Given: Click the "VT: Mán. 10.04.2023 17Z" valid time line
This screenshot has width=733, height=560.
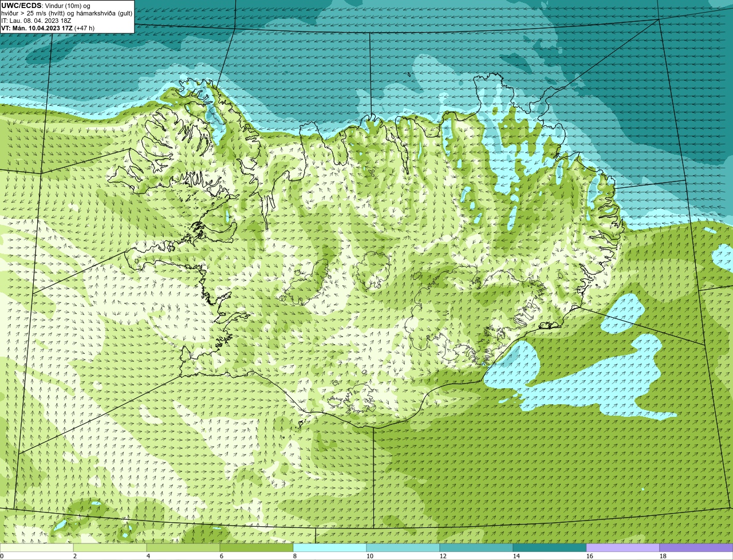Looking at the screenshot, I should coord(37,28).
